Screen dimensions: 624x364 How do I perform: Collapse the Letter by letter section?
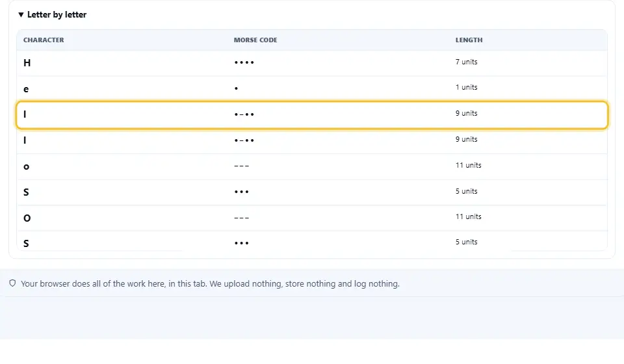click(x=52, y=15)
